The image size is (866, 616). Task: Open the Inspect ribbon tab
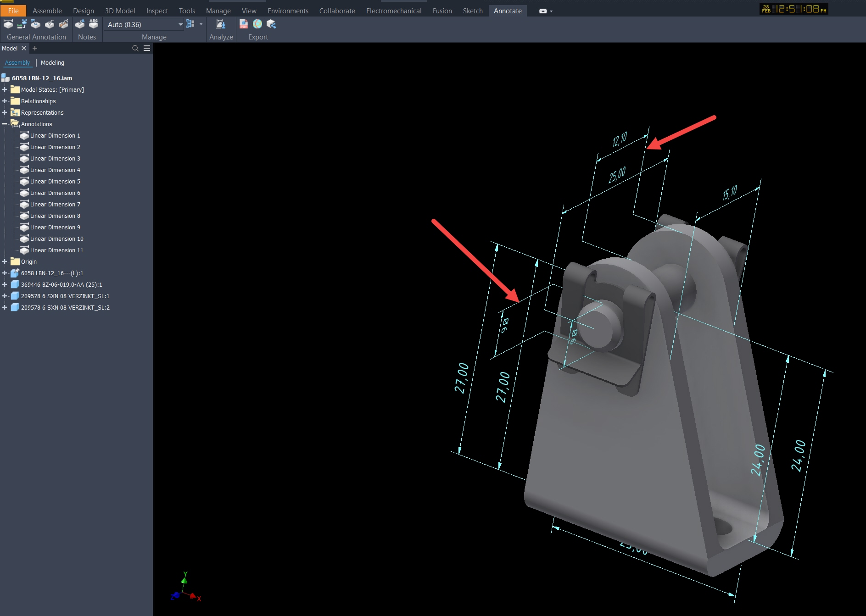[157, 11]
